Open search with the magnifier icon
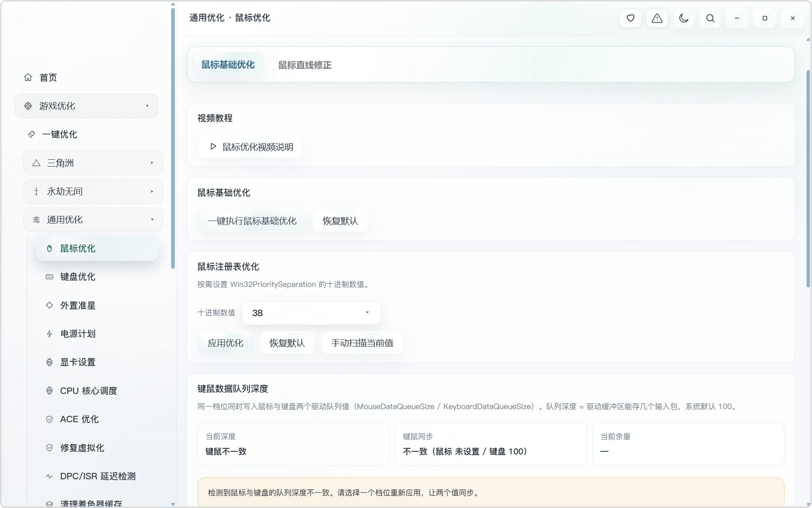This screenshot has height=508, width=812. tap(711, 18)
